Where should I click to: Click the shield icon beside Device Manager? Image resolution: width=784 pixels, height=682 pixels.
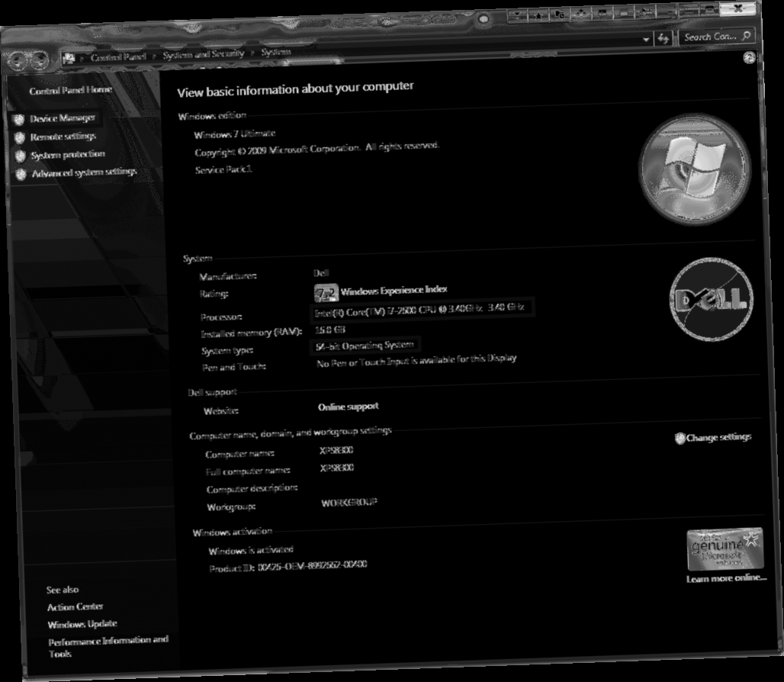18,120
